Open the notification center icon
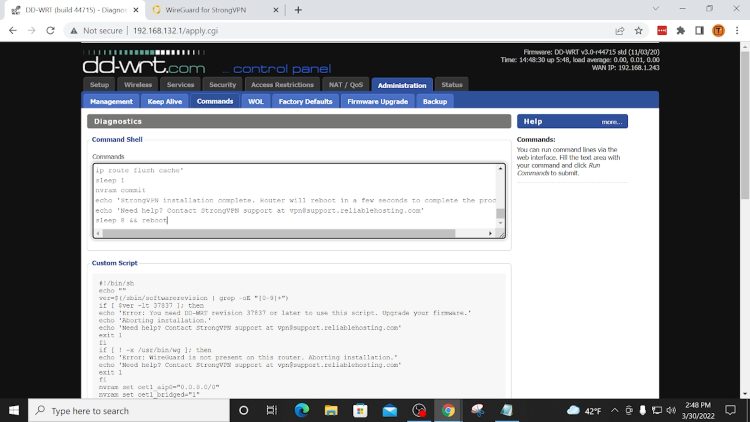 [x=730, y=411]
